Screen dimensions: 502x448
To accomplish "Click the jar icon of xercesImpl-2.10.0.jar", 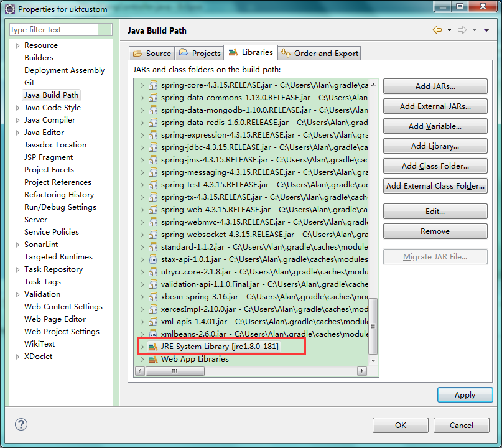I will point(153,309).
